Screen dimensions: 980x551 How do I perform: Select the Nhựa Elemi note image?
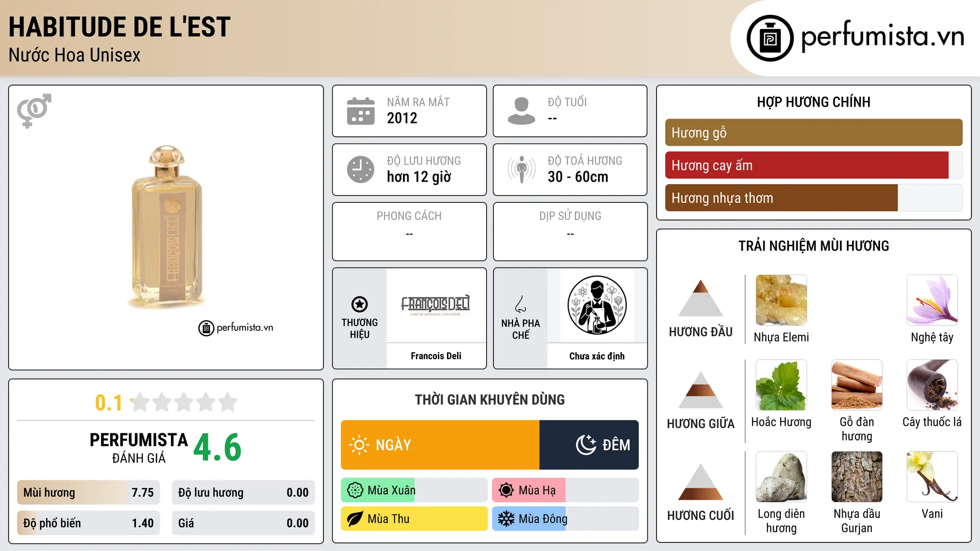click(781, 300)
